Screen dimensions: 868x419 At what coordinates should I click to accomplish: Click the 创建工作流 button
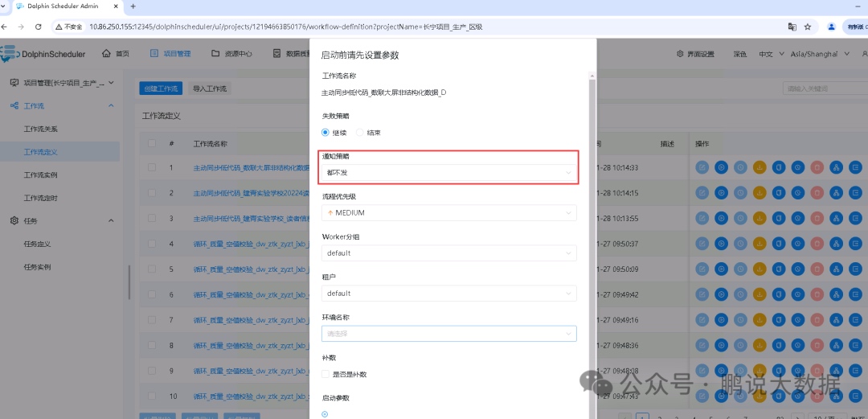coord(161,88)
